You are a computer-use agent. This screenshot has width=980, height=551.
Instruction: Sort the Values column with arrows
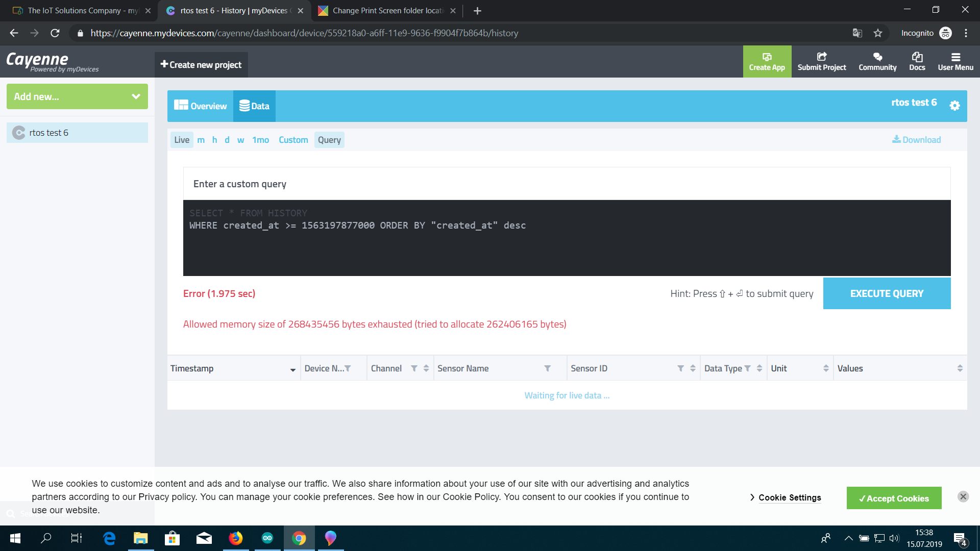pyautogui.click(x=960, y=368)
